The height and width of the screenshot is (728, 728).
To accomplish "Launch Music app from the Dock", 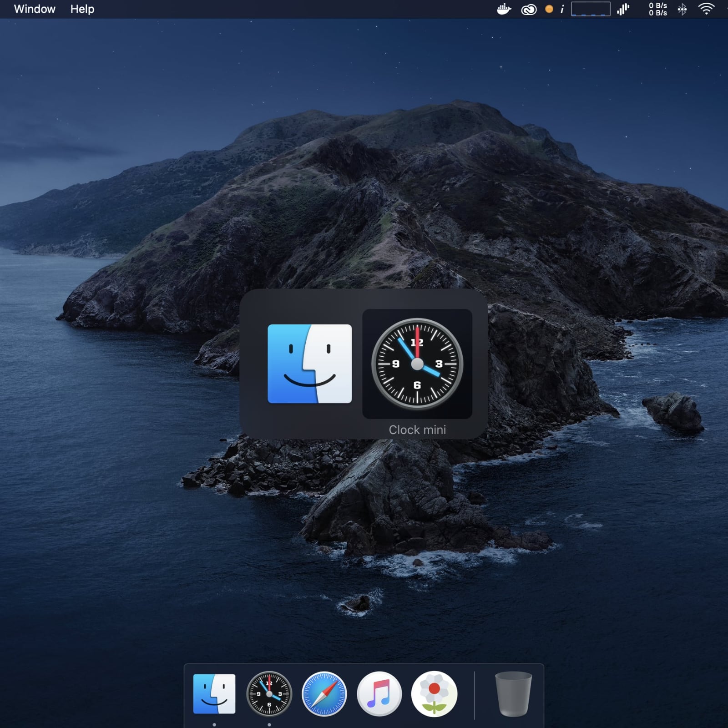I will click(379, 694).
